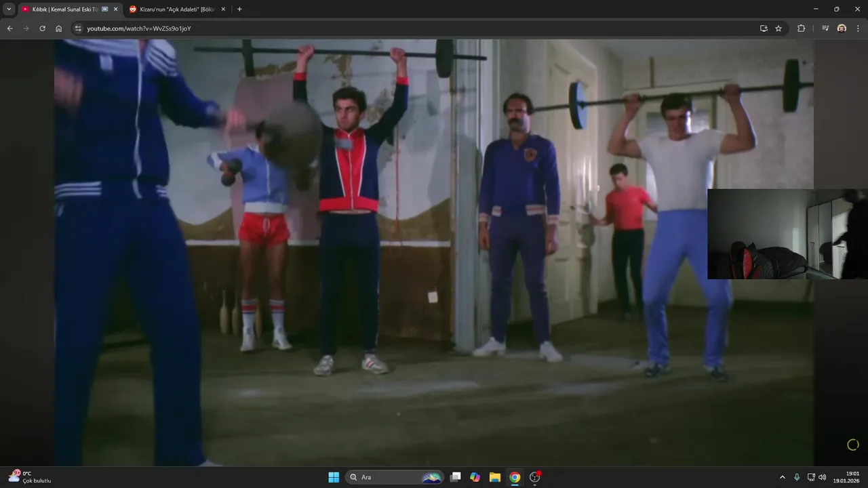The width and height of the screenshot is (868, 488).
Task: Open File Explorer from the taskbar
Action: coord(495,477)
